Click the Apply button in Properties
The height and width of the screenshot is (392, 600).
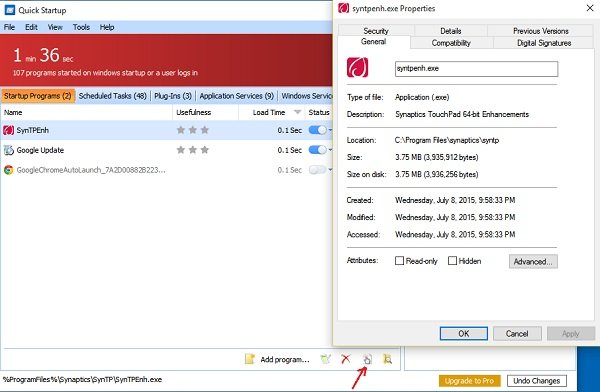click(571, 333)
